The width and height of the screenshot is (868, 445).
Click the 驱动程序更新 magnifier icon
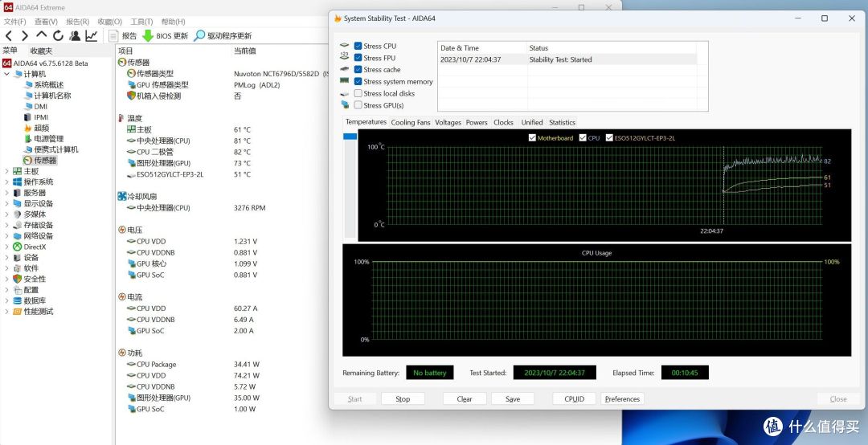(199, 36)
